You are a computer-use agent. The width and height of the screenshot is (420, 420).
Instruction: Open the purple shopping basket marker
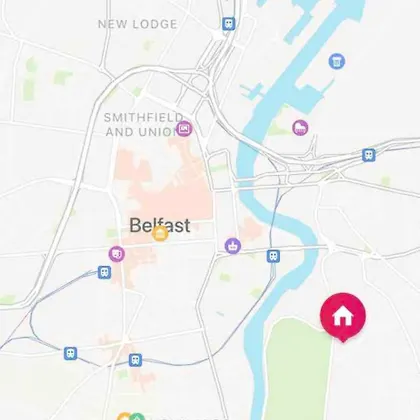233,246
